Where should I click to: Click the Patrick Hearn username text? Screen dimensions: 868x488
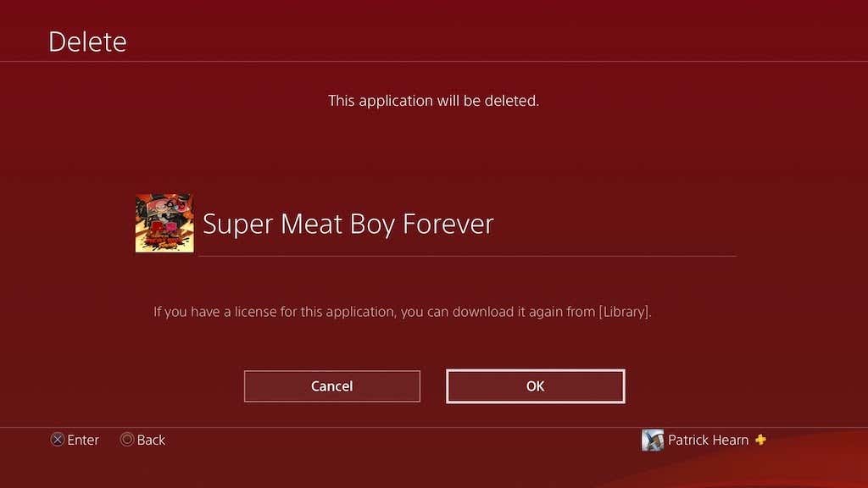pos(708,440)
